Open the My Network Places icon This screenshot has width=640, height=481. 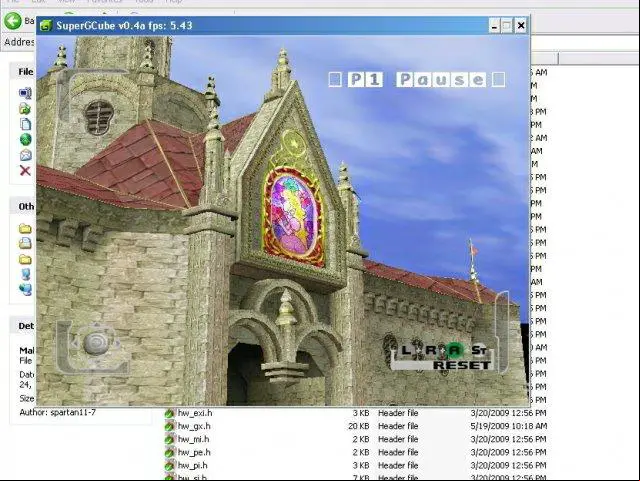pyautogui.click(x=25, y=289)
